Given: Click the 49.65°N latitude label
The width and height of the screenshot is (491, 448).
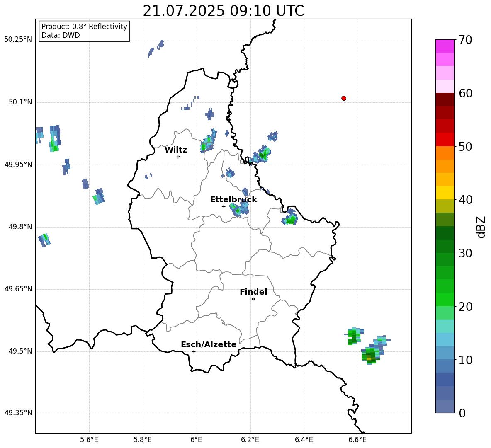Looking at the screenshot, I should [x=18, y=288].
